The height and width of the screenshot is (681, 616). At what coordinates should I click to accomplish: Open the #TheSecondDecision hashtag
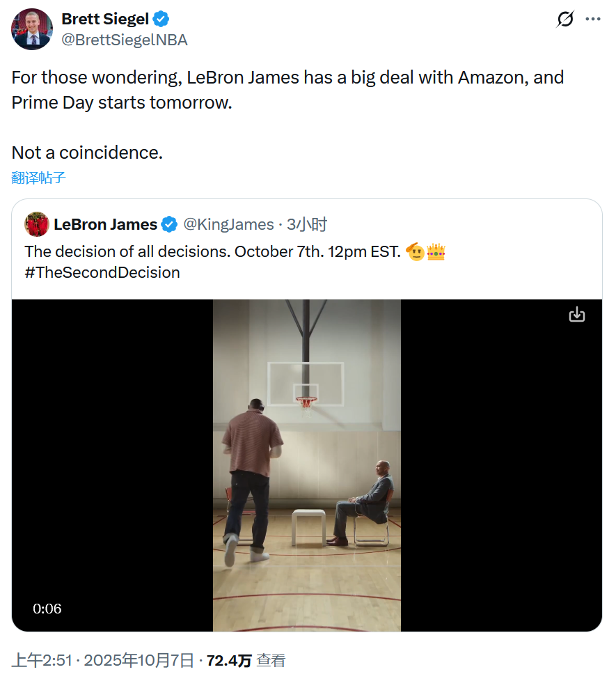pos(102,272)
